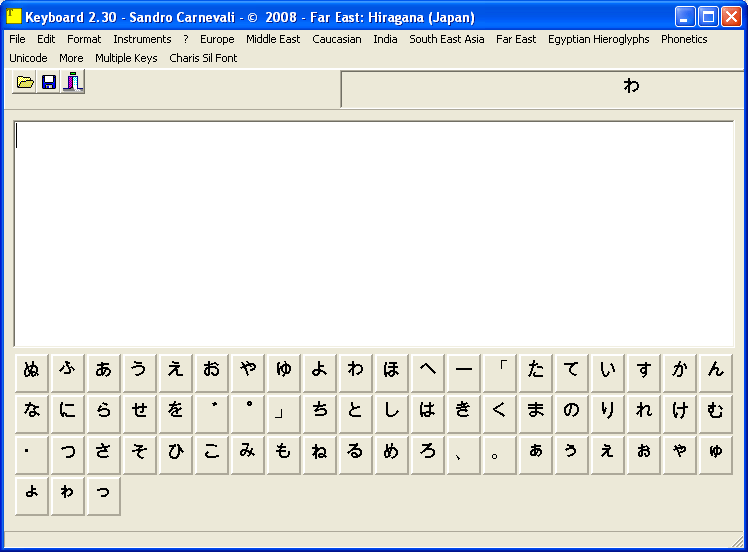Click the な key
The width and height of the screenshot is (748, 552).
click(31, 414)
